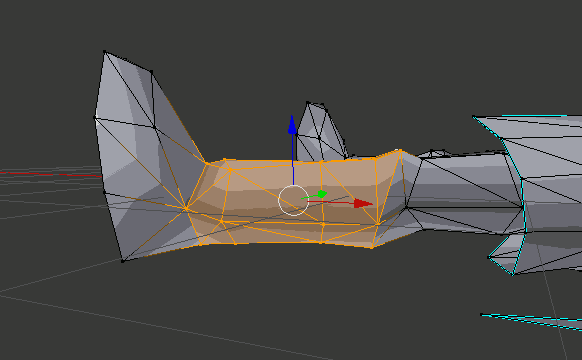The width and height of the screenshot is (582, 360).
Task: Click the small dorsal fin's gray face
Action: pos(321,134)
